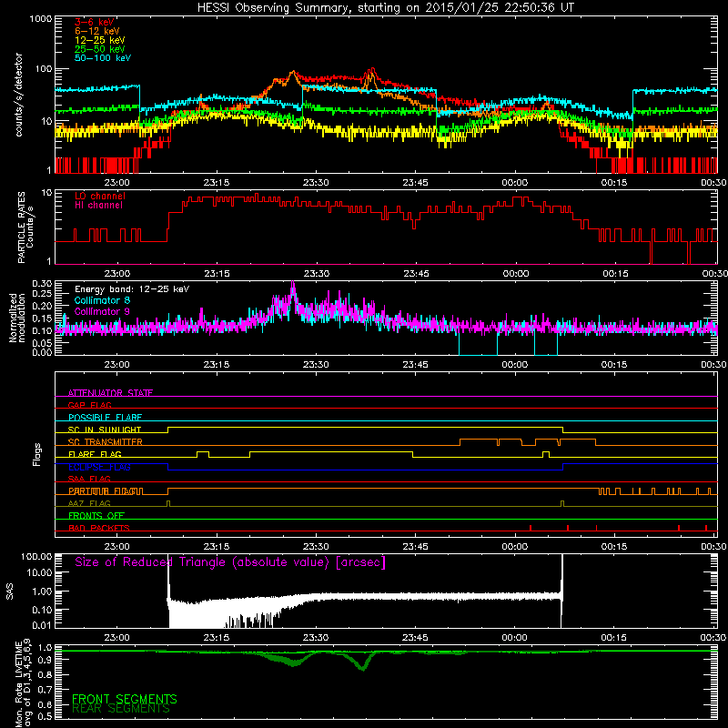Viewport: 728px width, 728px height.
Task: Click the SC IN SUNLIGHT flag label
Action: [105, 430]
